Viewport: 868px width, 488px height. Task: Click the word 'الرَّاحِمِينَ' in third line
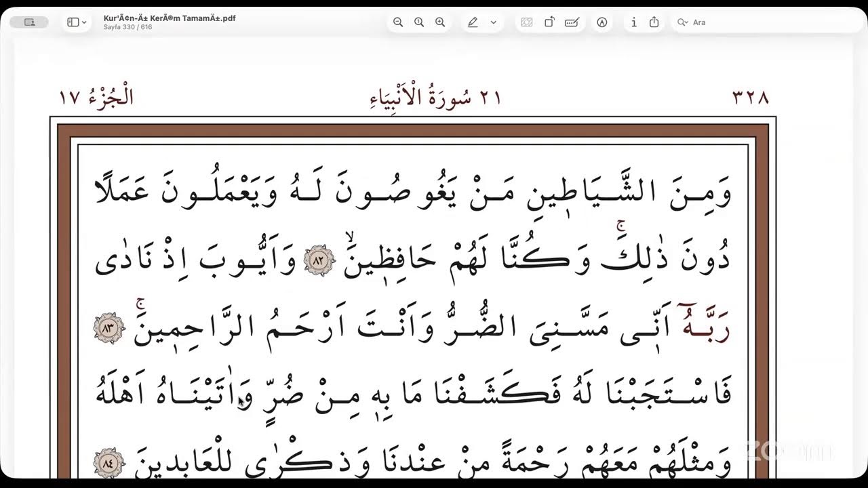[193, 327]
